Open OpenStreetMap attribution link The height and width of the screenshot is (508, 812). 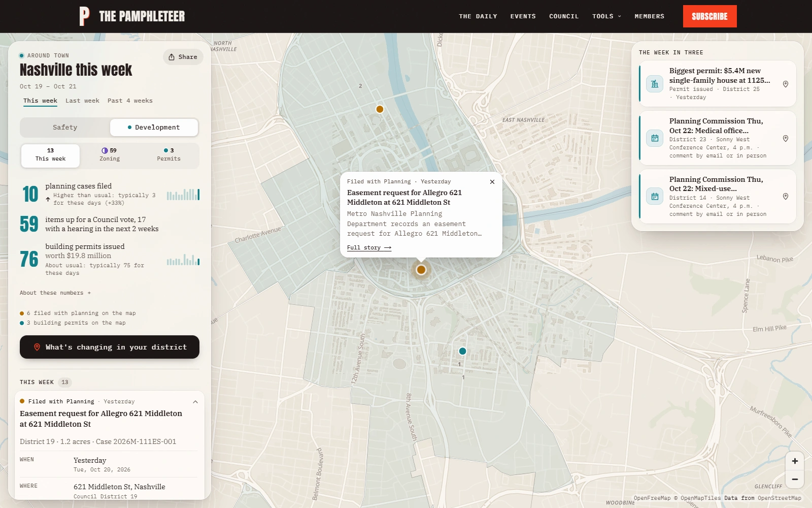(x=780, y=498)
